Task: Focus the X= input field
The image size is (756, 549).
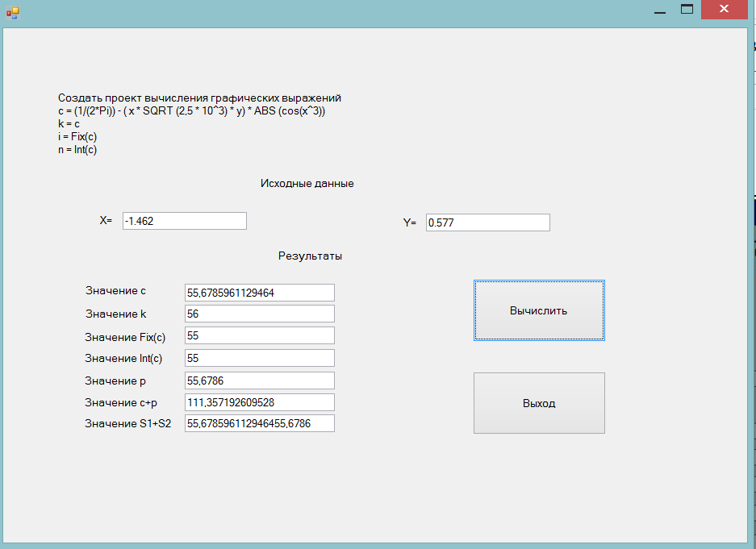Action: pyautogui.click(x=185, y=221)
